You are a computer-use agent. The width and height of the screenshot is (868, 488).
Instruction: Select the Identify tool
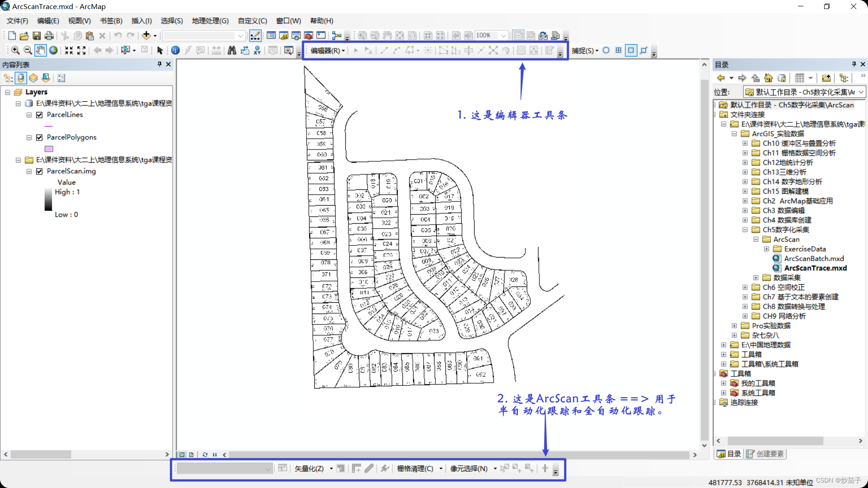coord(175,50)
